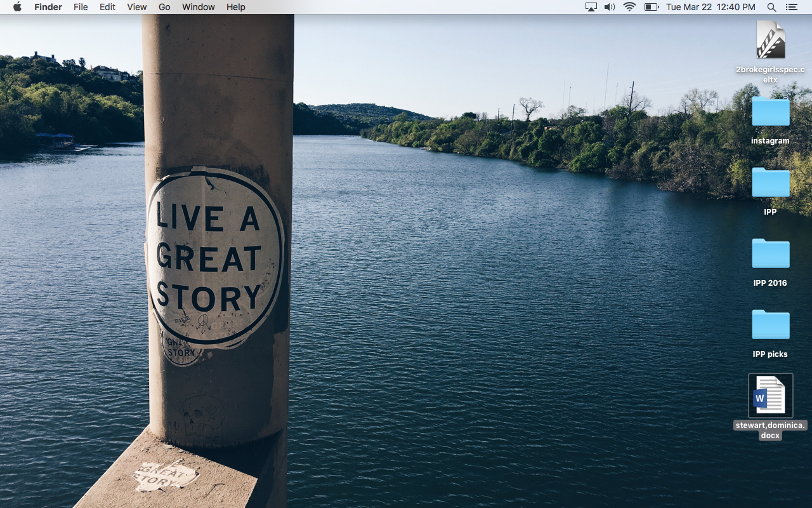Image resolution: width=812 pixels, height=508 pixels.
Task: Select the IPP folder icon
Action: pyautogui.click(x=771, y=182)
